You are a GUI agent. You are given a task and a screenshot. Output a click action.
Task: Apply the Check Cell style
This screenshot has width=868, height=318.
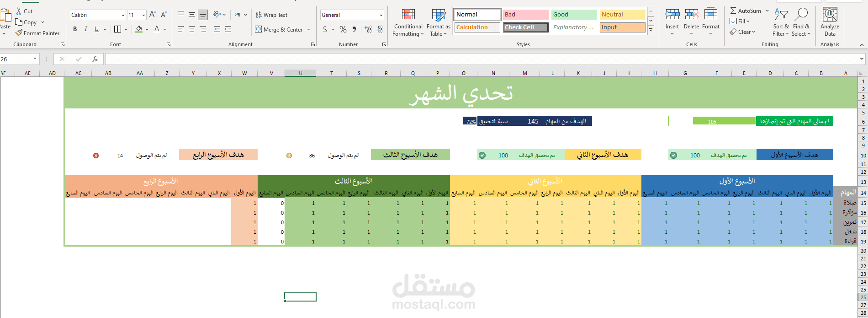(x=526, y=27)
